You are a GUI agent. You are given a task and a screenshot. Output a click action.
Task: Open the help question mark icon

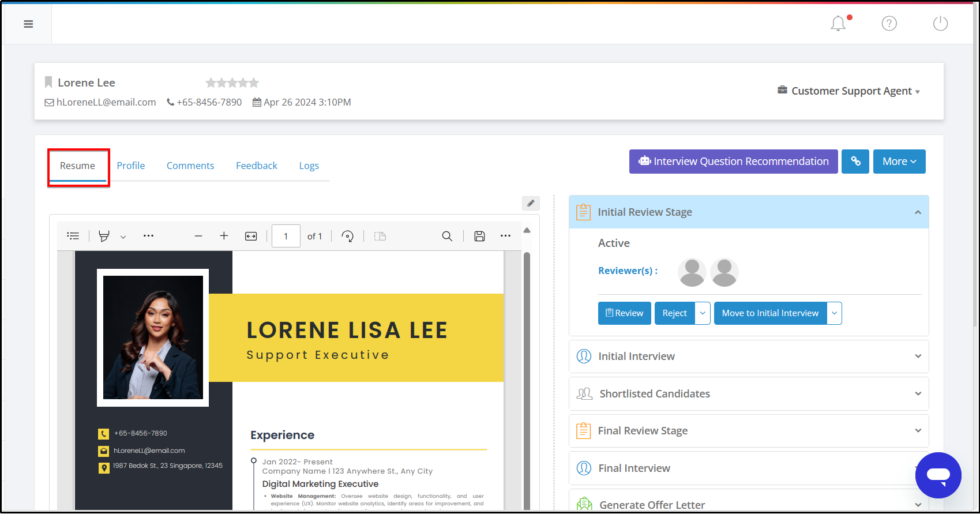(x=889, y=24)
